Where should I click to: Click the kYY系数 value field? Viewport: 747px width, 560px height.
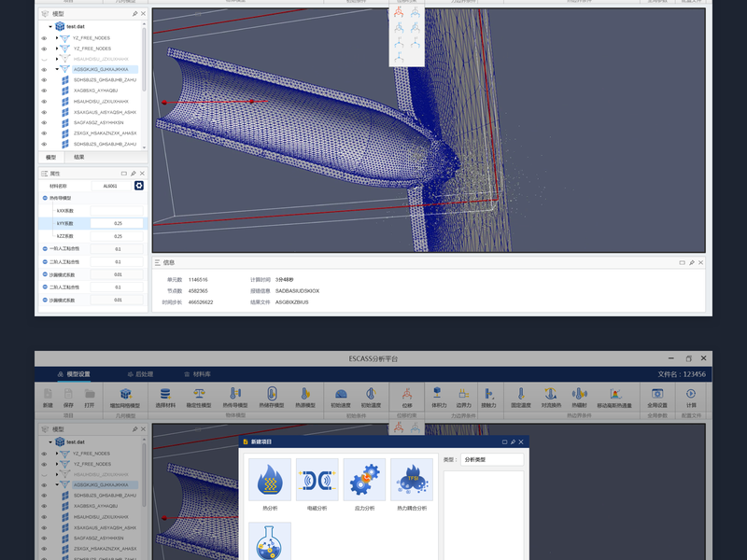click(x=118, y=223)
